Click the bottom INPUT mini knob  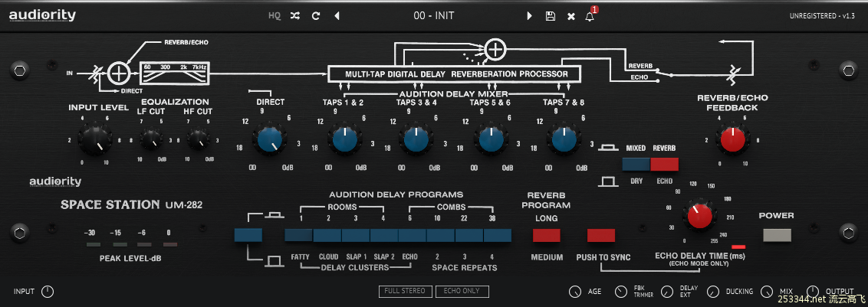pyautogui.click(x=48, y=292)
